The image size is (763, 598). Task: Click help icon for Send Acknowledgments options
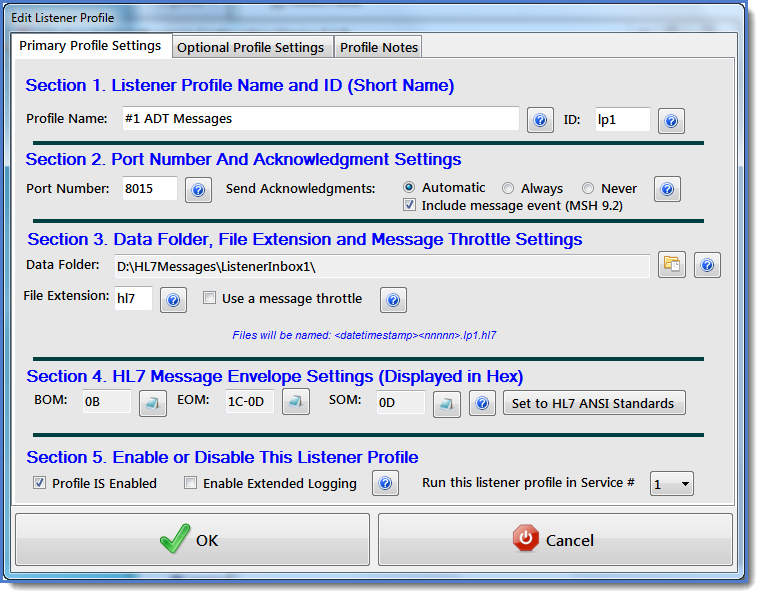667,189
